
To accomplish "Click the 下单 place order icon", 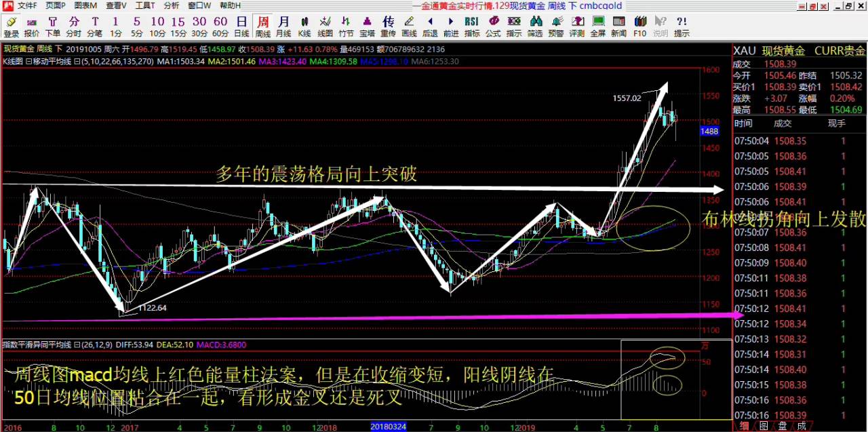I will coord(53,26).
